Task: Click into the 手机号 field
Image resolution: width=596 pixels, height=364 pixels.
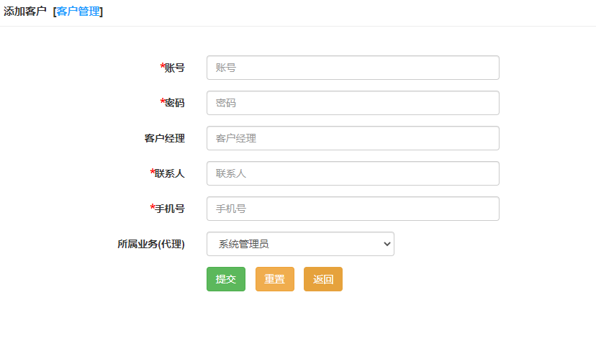Action: (x=353, y=209)
